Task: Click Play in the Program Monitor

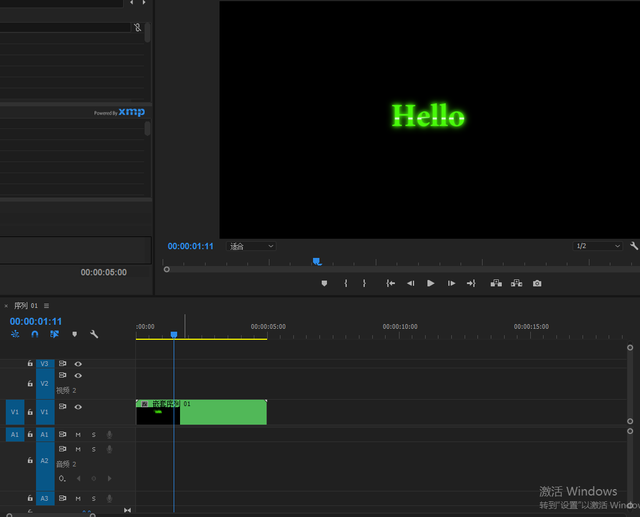Action: [430, 284]
